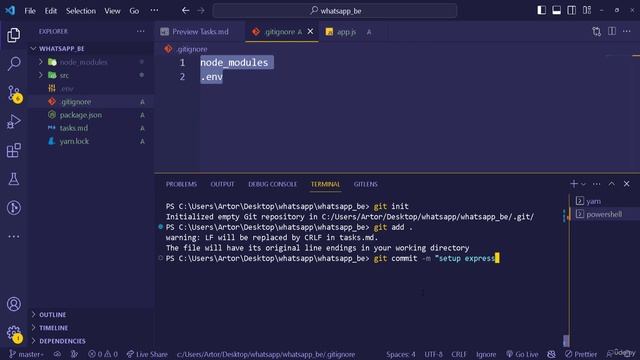Close the .gitignore editor tab

(310, 31)
